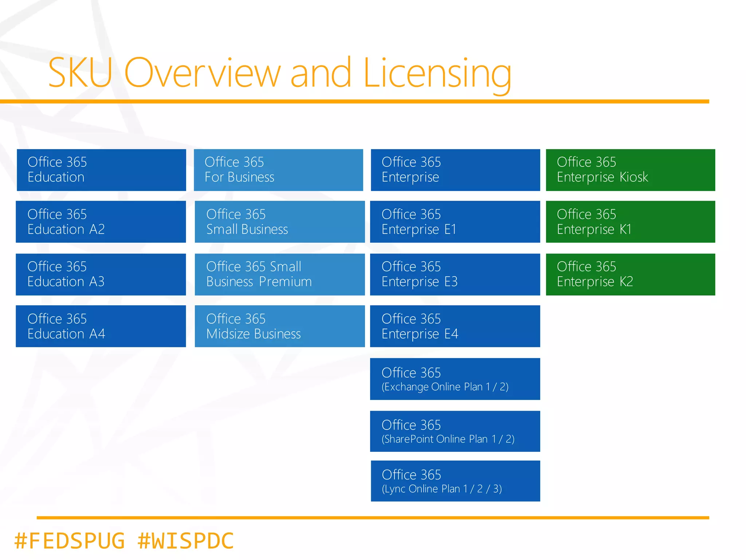The image size is (746, 560).
Task: Click the Office 365 Enterprise E3 tile
Action: (x=455, y=274)
